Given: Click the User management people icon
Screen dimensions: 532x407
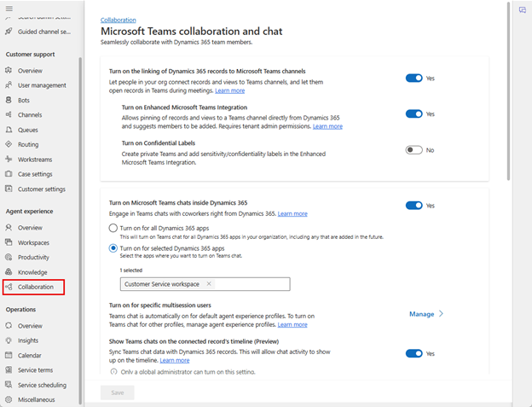Looking at the screenshot, I should (9, 84).
